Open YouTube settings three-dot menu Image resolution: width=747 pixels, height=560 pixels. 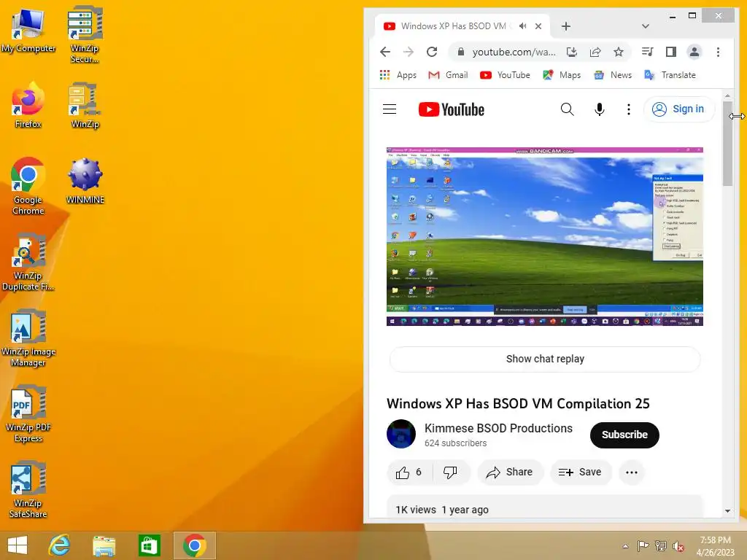point(629,109)
